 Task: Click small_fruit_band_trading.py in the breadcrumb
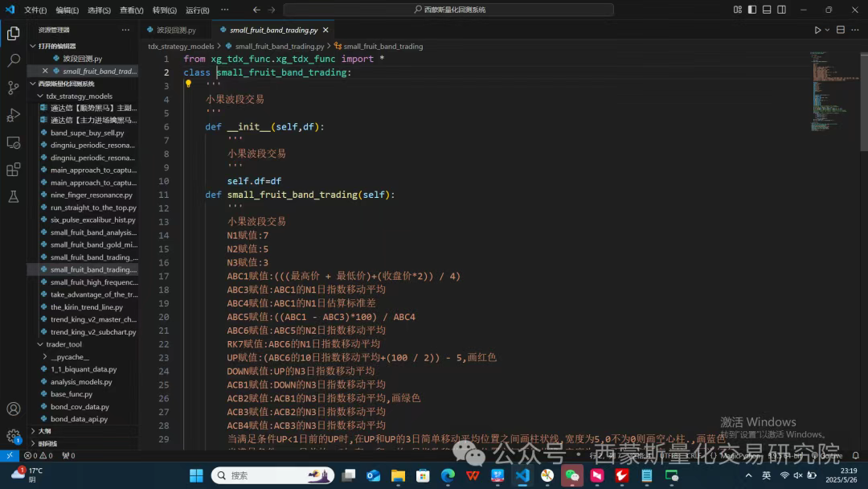click(280, 46)
